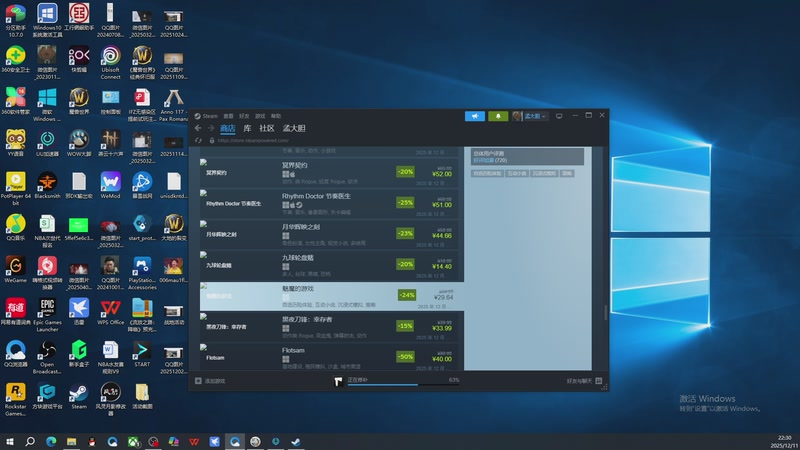The height and width of the screenshot is (450, 800).
Task: Switch to the 库 tab in Steam
Action: click(247, 128)
